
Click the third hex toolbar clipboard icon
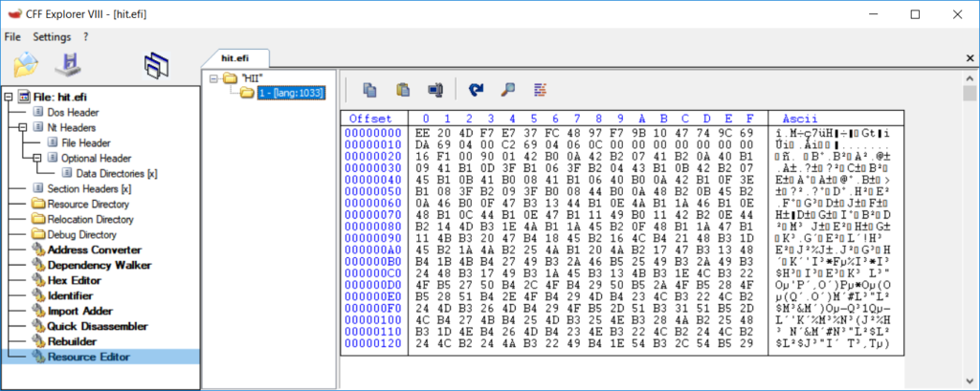point(435,90)
